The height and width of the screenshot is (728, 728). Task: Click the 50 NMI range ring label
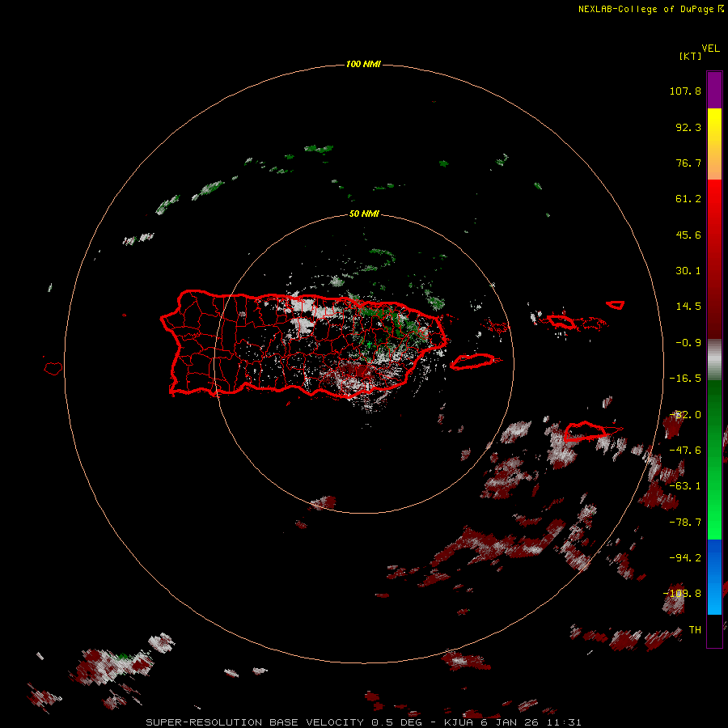(364, 214)
